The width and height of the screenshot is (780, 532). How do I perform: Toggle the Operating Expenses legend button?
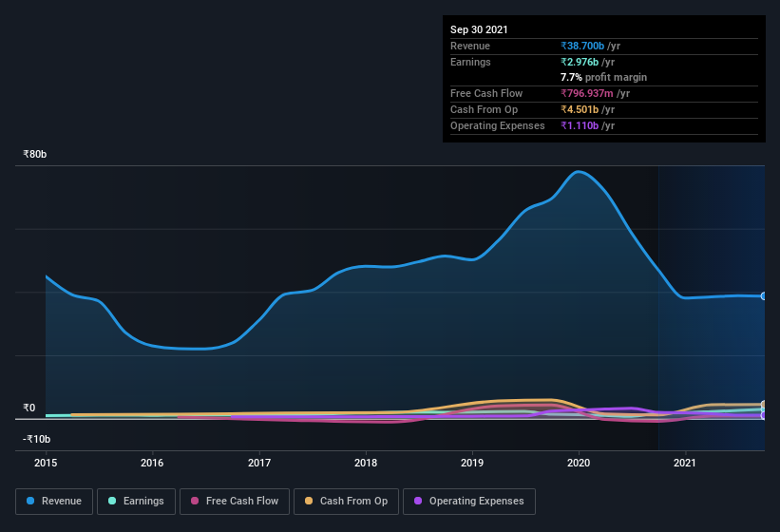(469, 502)
